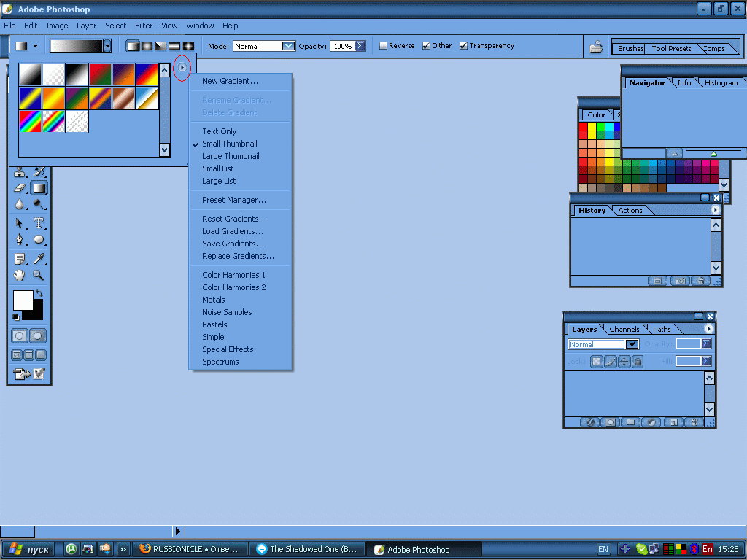Viewport: 747px width, 560px height.
Task: Open the Layers panel flyout menu arrow
Action: pyautogui.click(x=708, y=329)
